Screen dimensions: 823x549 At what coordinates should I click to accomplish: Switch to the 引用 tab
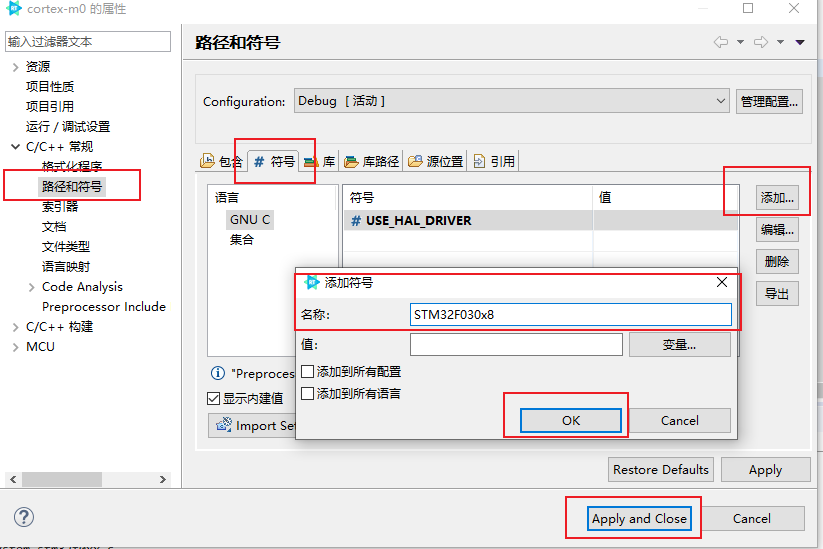(494, 161)
